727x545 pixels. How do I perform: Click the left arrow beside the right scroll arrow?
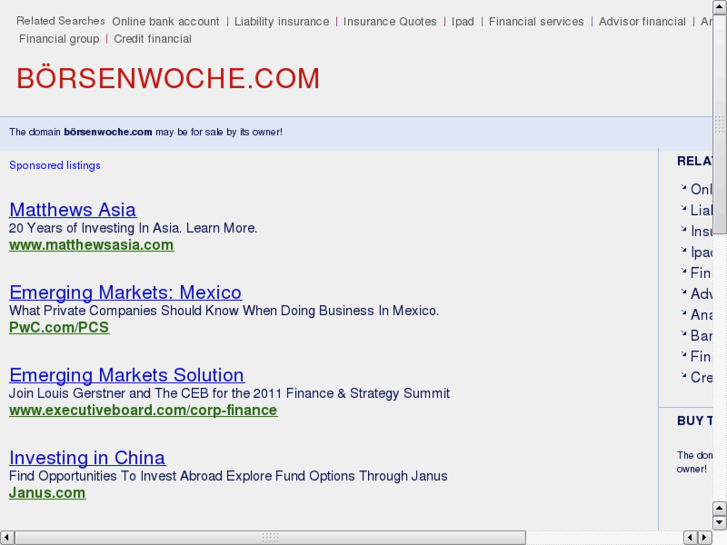click(x=690, y=538)
